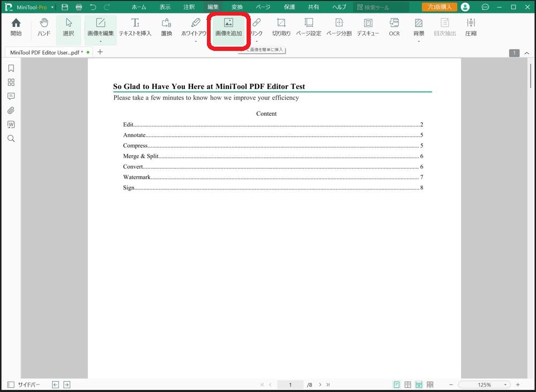This screenshot has width=536, height=392.
Task: Enable continuous scrolling view mode
Action: [x=419, y=385]
